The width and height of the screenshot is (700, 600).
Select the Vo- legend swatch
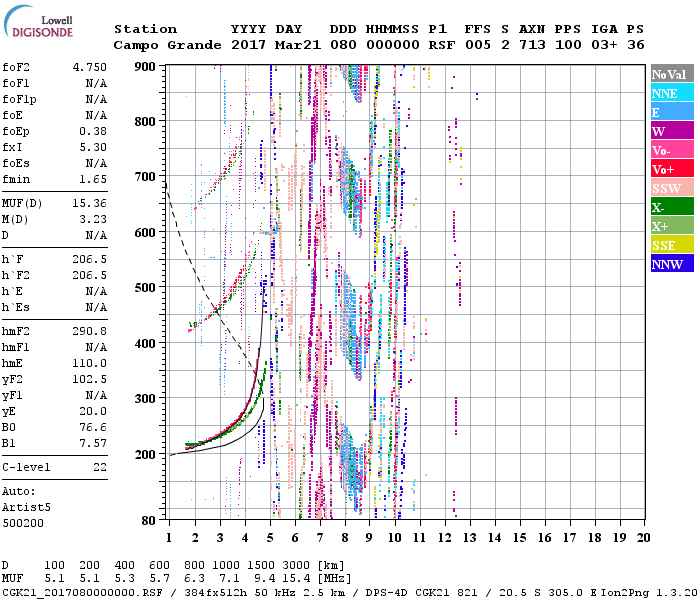(x=672, y=150)
